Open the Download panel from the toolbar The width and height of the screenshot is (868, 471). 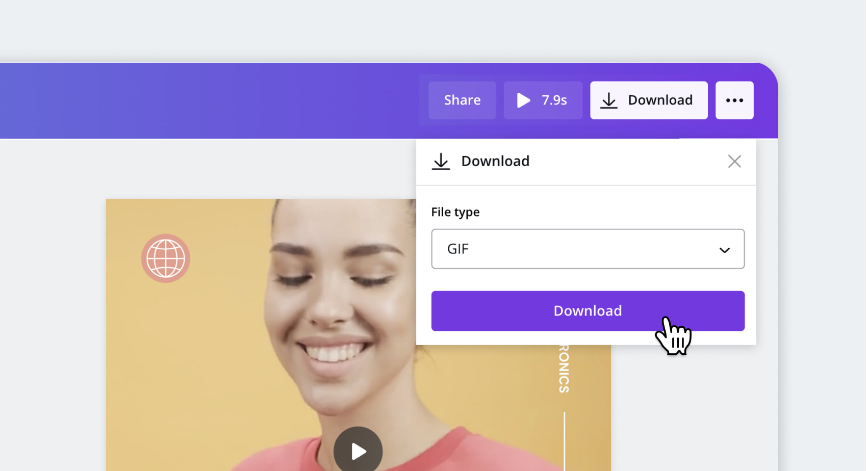649,100
